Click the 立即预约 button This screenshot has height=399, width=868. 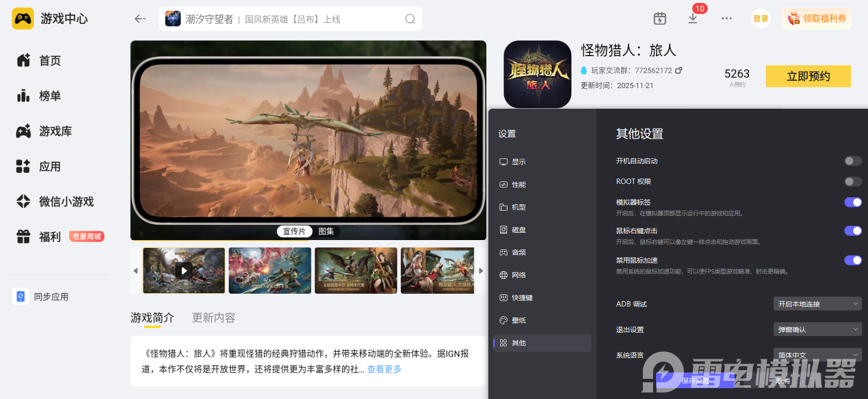[x=808, y=76]
